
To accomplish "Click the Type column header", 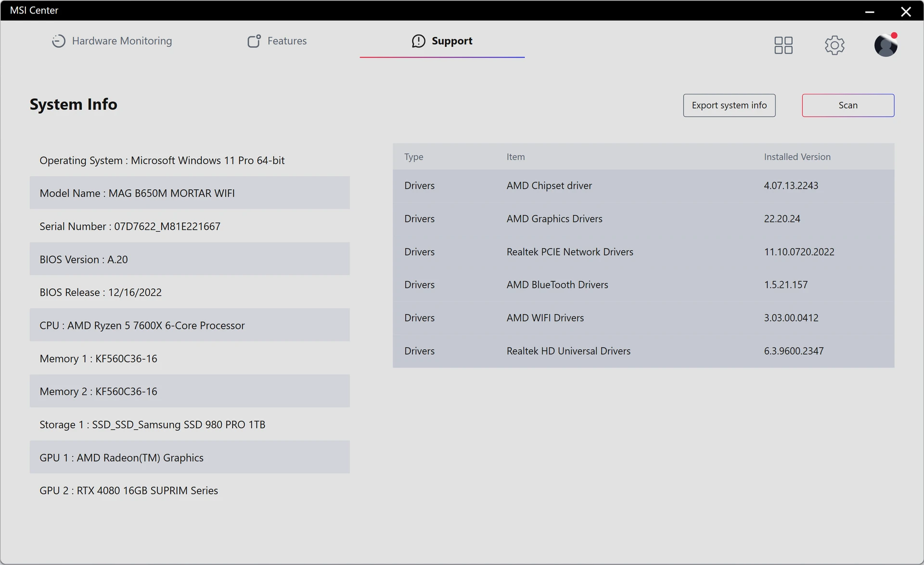I will click(414, 157).
